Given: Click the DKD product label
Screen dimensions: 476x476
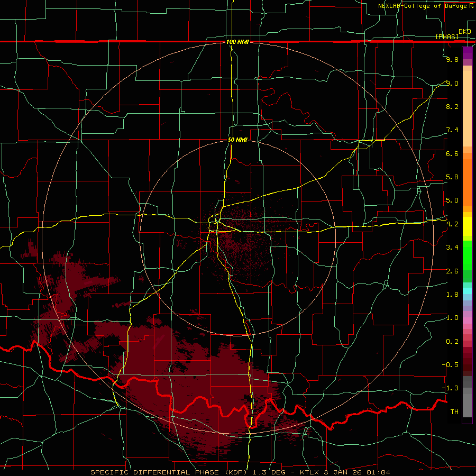Looking at the screenshot, I should (x=464, y=32).
